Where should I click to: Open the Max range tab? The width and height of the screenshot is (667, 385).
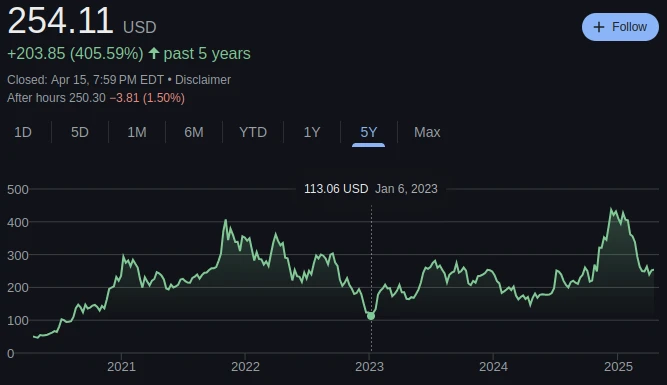tap(427, 132)
